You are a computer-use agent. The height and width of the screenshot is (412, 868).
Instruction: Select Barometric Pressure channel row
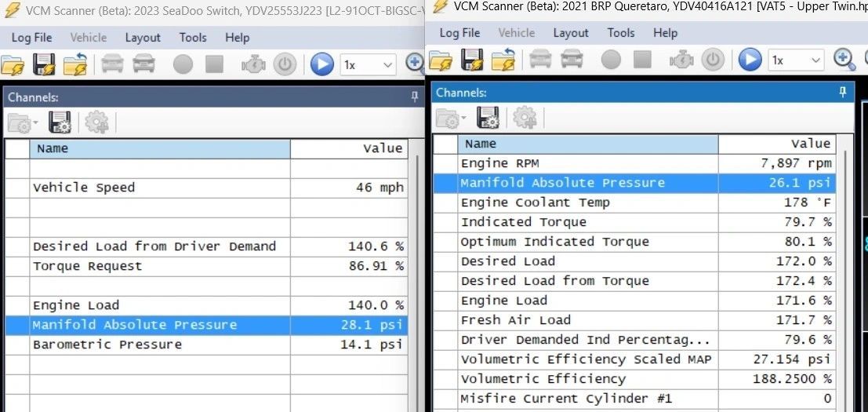pyautogui.click(x=206, y=345)
